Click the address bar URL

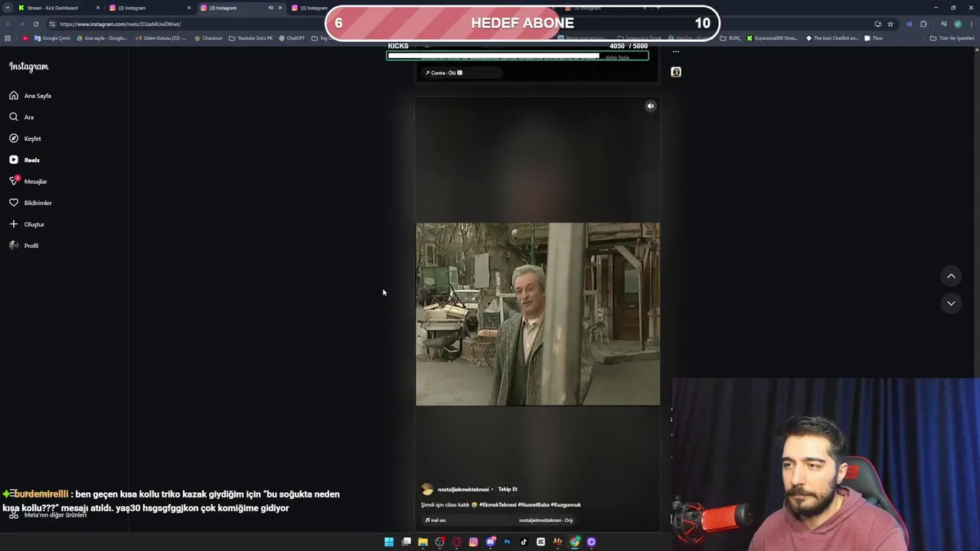point(120,24)
